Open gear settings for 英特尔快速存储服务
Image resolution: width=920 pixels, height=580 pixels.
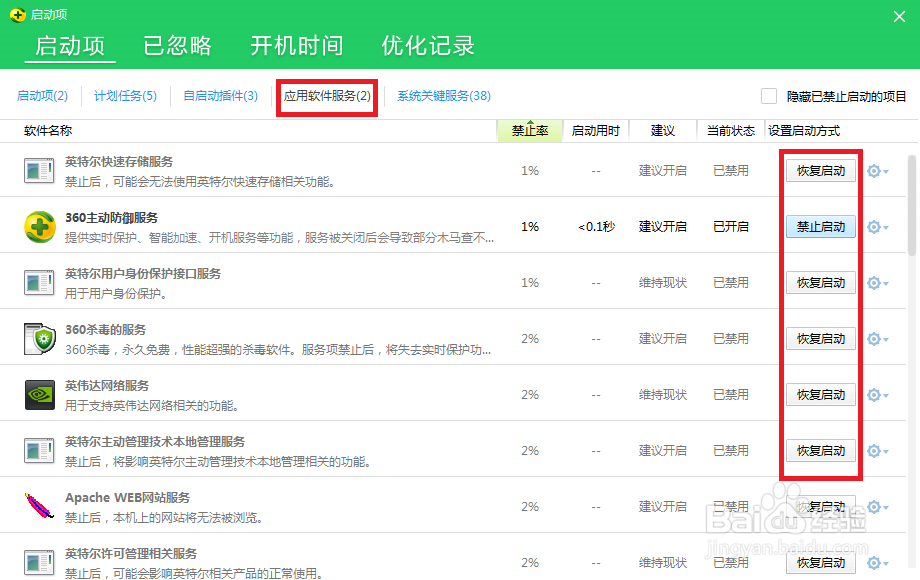click(x=877, y=171)
